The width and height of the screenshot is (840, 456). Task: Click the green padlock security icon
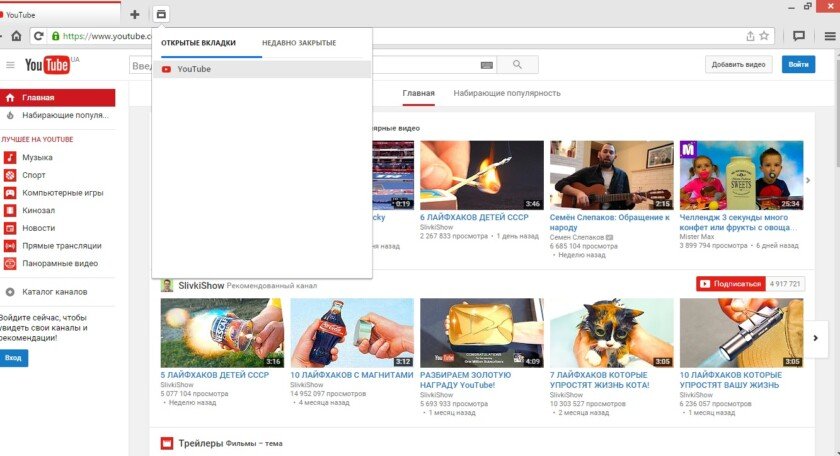point(55,36)
